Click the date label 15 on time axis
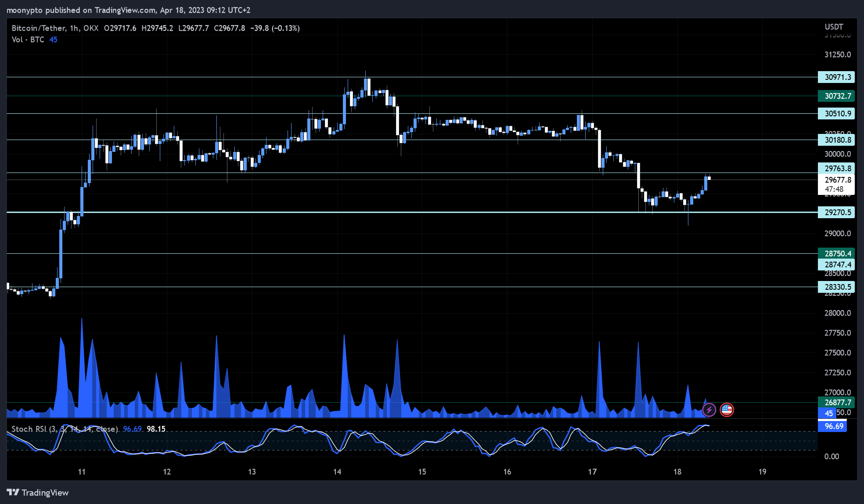The width and height of the screenshot is (864, 504). (422, 472)
